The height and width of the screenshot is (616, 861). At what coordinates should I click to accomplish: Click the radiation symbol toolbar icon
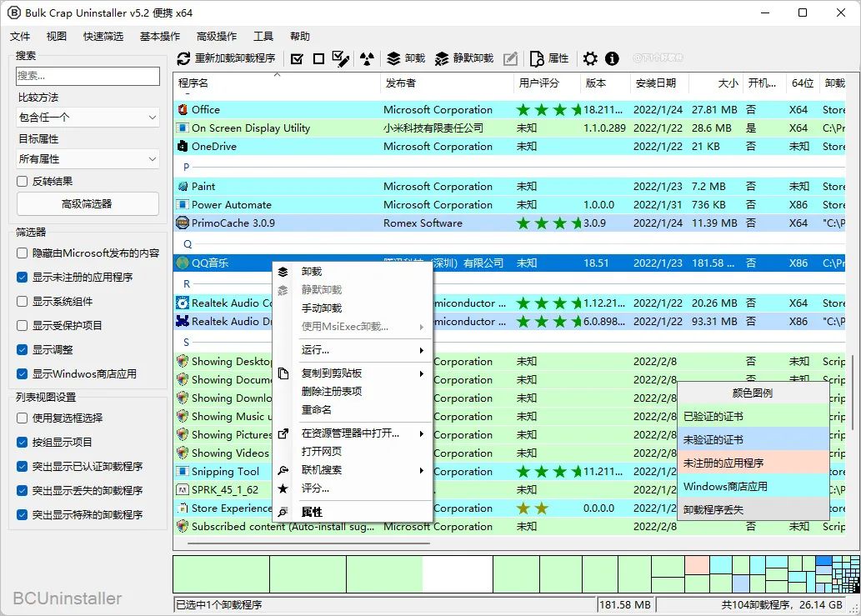tap(367, 58)
